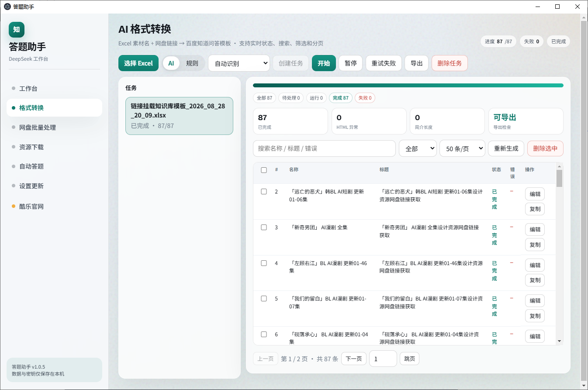The image size is (588, 390).
Task: Go to 网盘批量处理 section
Action: [x=54, y=128]
